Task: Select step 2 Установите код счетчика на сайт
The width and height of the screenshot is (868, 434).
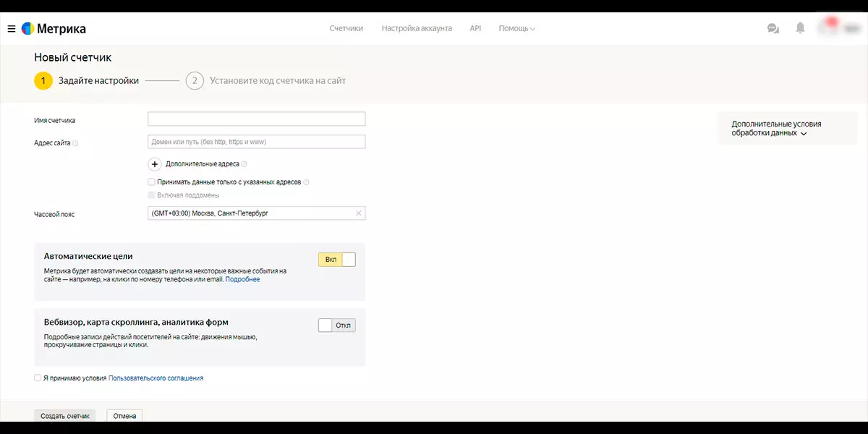Action: pyautogui.click(x=265, y=81)
